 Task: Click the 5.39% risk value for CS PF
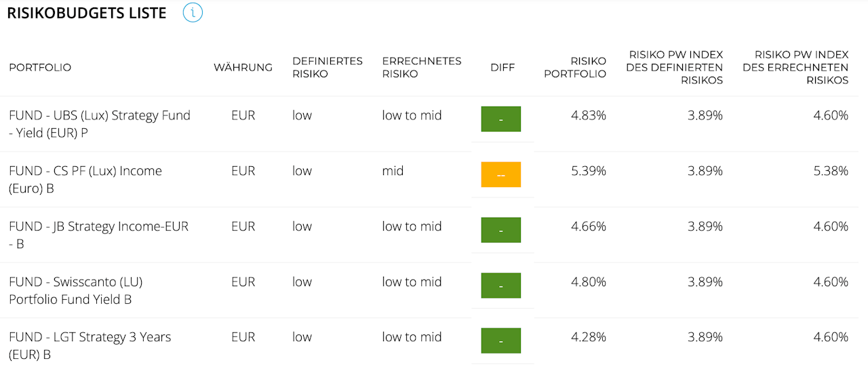pos(589,171)
